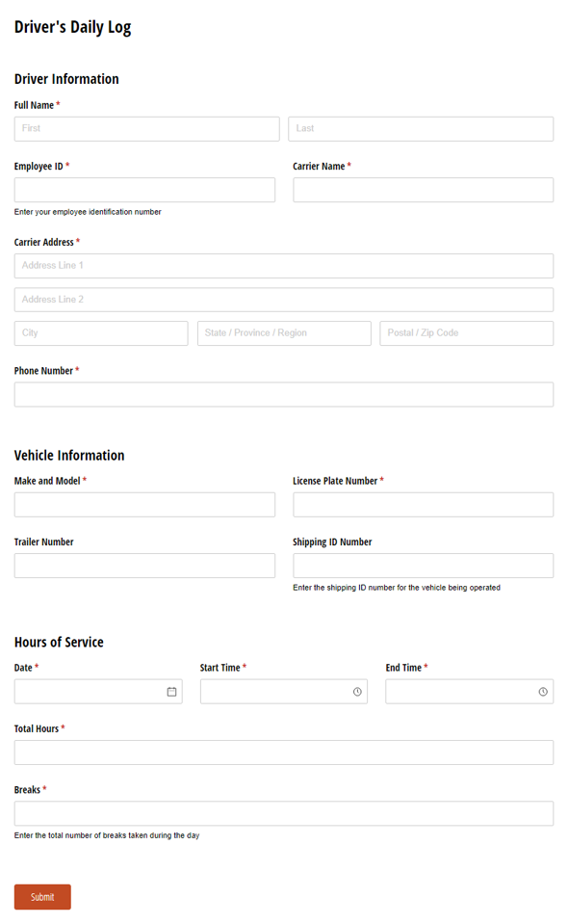568x924 pixels.
Task: Select the 'Breaks' label
Action: [x=28, y=790]
